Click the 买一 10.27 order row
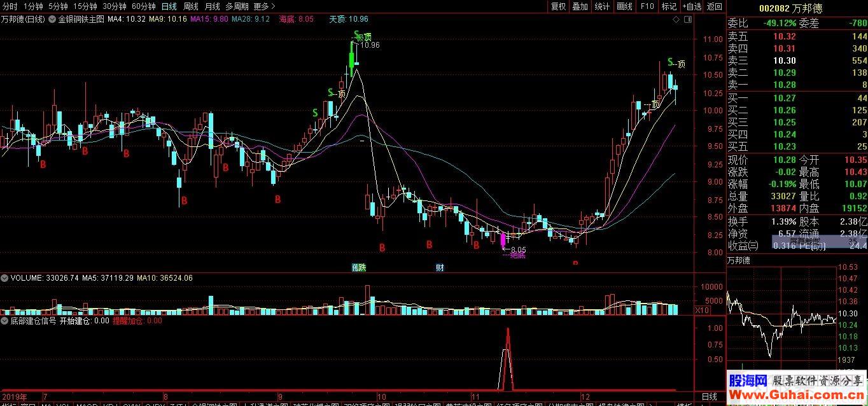This screenshot has height=406, width=868. 797,98
